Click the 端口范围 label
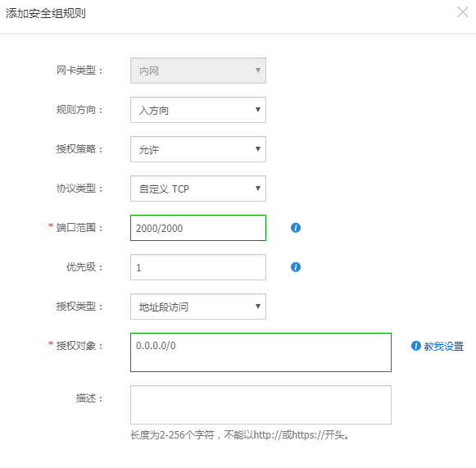 point(79,228)
